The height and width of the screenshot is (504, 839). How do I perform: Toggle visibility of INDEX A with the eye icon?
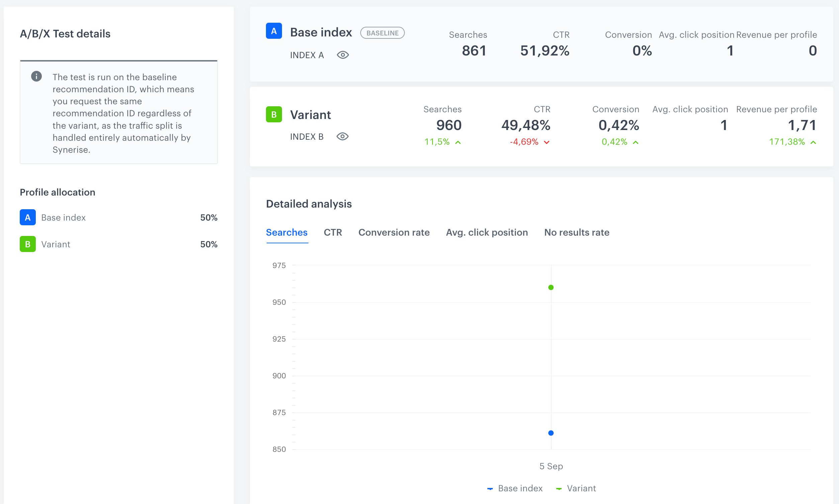point(343,55)
